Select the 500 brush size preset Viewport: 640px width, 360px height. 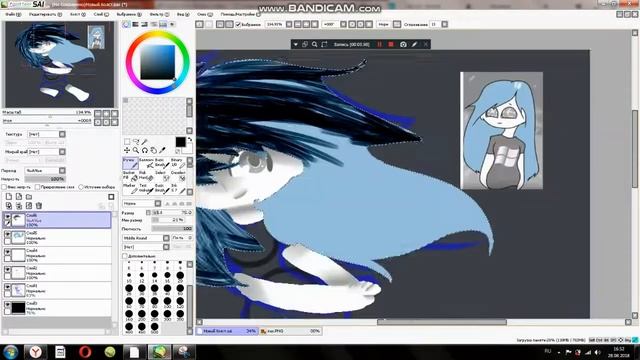pyautogui.click(x=154, y=327)
